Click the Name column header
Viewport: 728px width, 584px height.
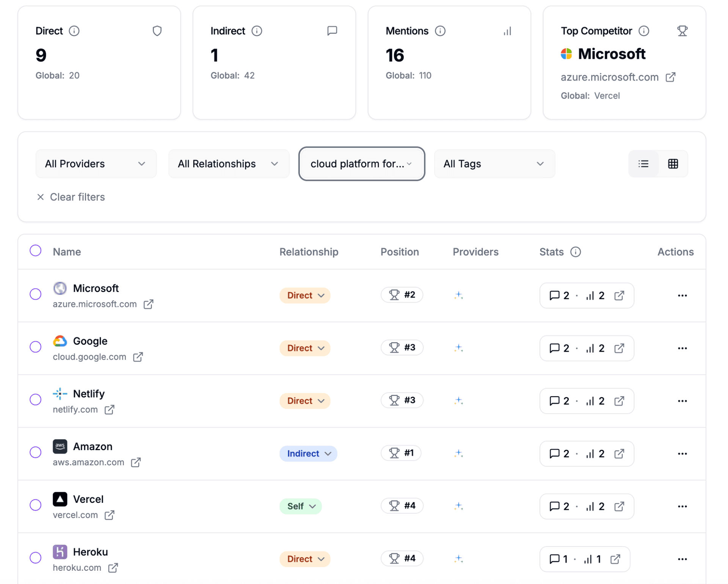coord(67,252)
